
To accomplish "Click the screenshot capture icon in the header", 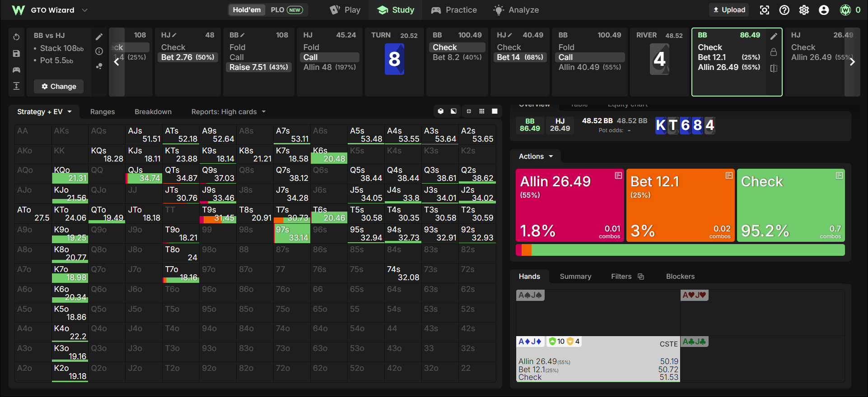I will point(765,10).
